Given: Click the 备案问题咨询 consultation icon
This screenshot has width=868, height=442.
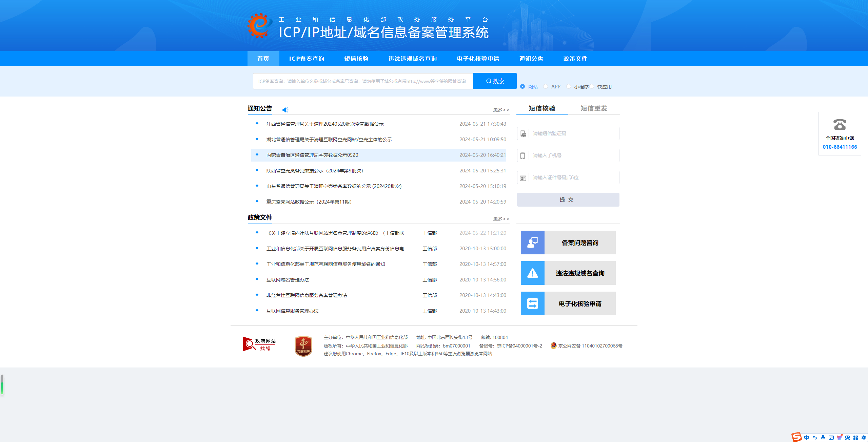Looking at the screenshot, I should click(532, 243).
